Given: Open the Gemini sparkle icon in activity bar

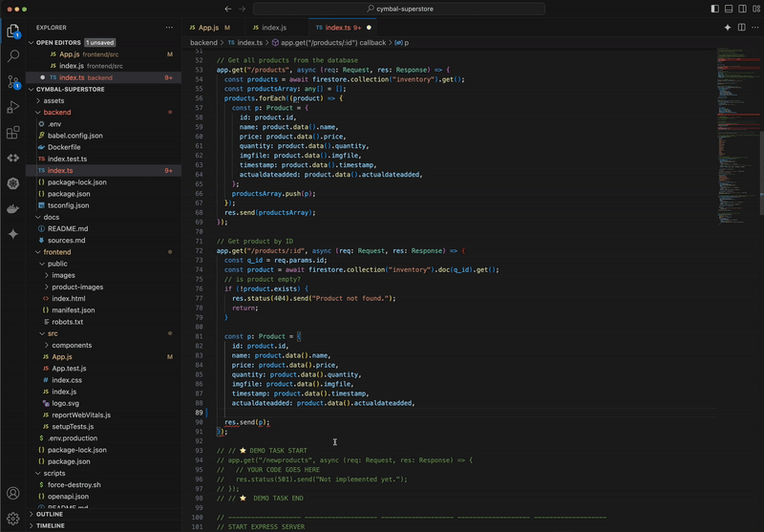Looking at the screenshot, I should (x=13, y=234).
